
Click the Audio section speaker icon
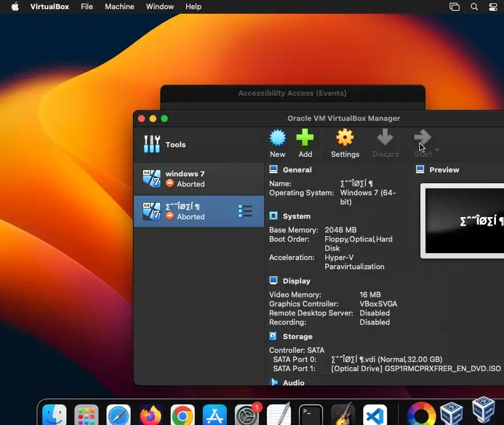[x=274, y=382]
